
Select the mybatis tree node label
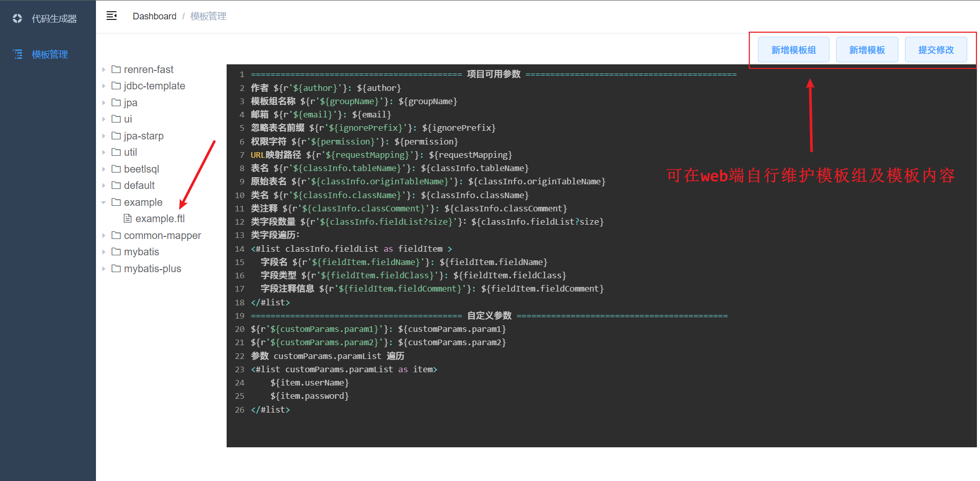point(141,252)
